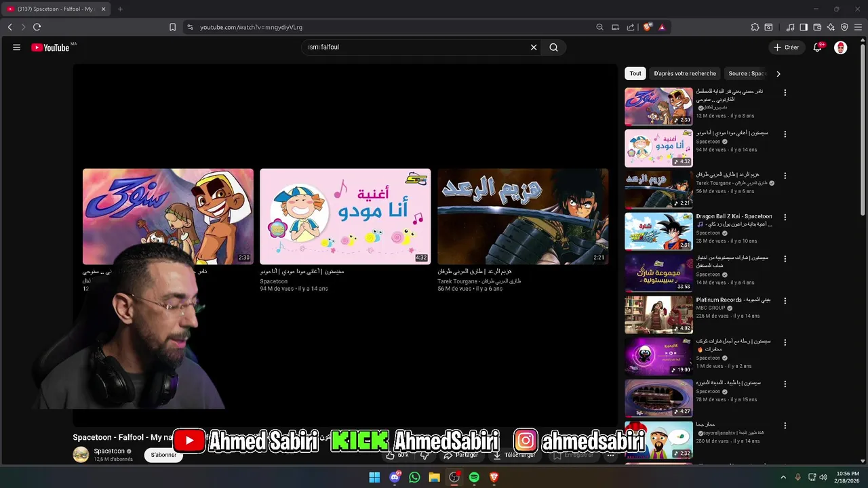Open options for sidebar video with 94 M vues
868x488 pixels.
coord(785,134)
